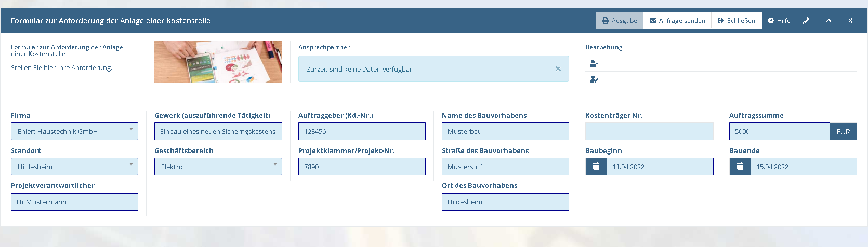Expand the Standort dropdown showing Hildesheim
This screenshot has height=247, width=868.
tap(74, 167)
